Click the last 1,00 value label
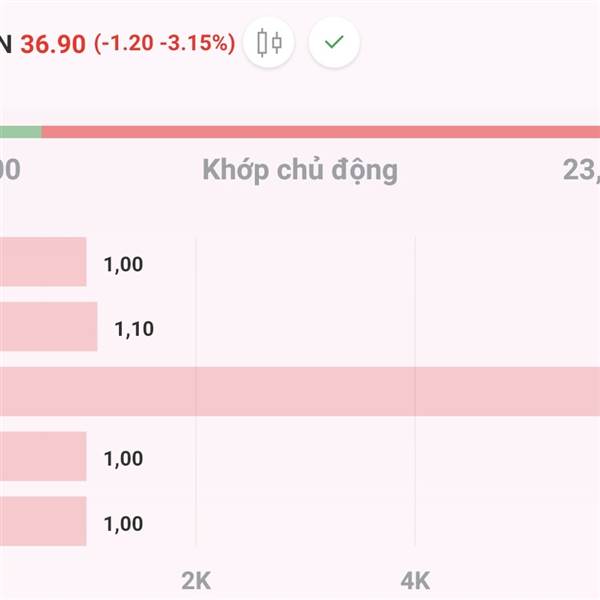Screen dimensions: 600x600 [x=123, y=523]
